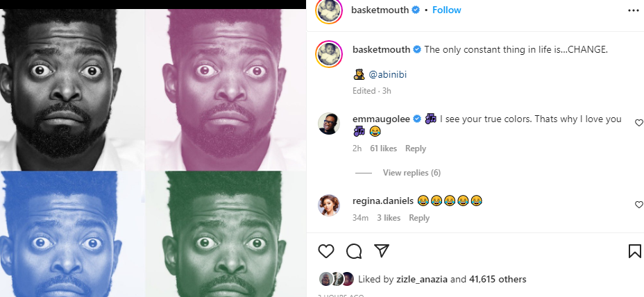
Task: Open the three-dot more options menu
Action: click(x=633, y=10)
